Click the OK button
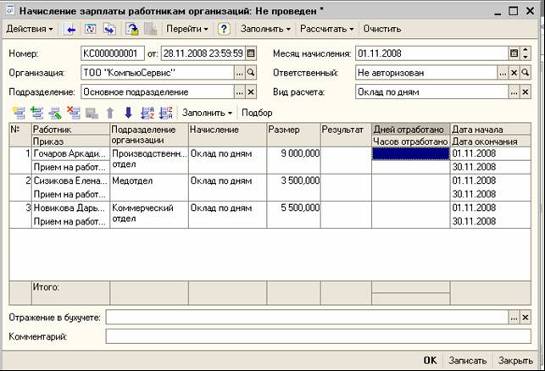 [430, 360]
